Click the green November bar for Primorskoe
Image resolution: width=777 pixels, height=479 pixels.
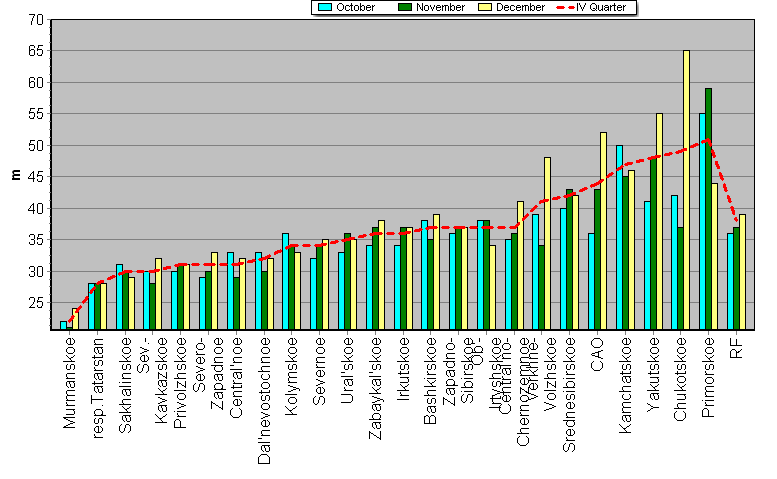[x=709, y=209]
